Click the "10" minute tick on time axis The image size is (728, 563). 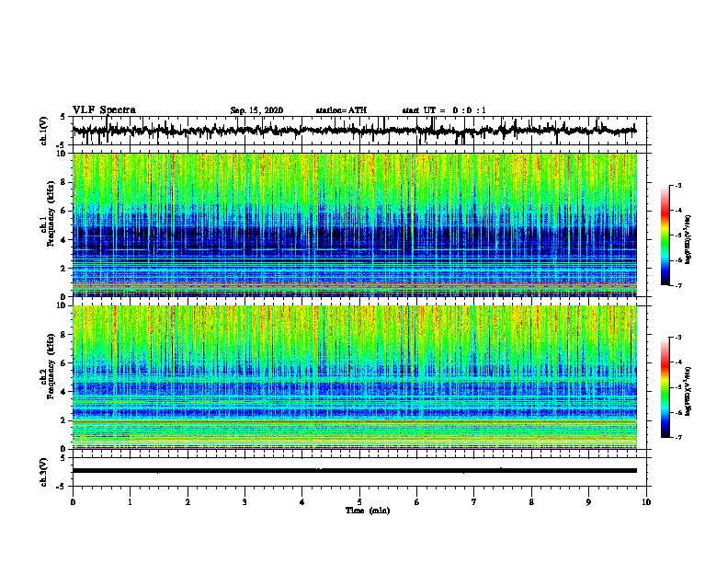pos(646,502)
